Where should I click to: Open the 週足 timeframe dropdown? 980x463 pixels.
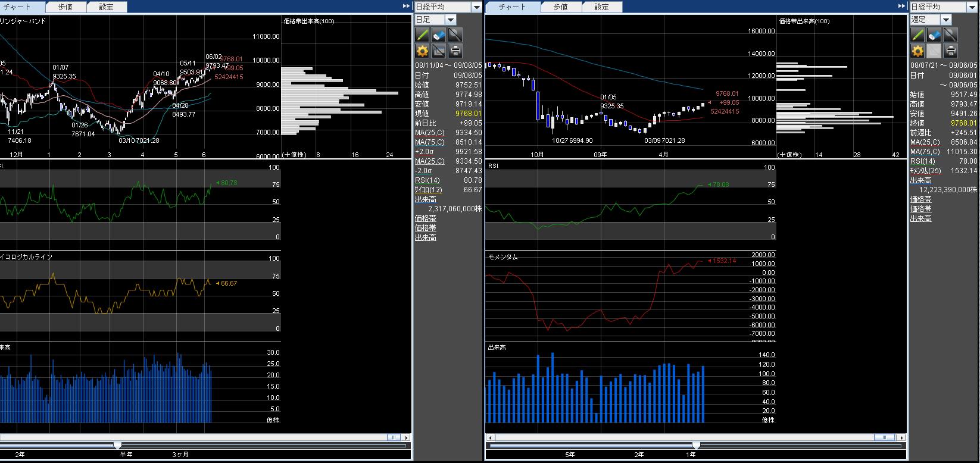[x=946, y=20]
